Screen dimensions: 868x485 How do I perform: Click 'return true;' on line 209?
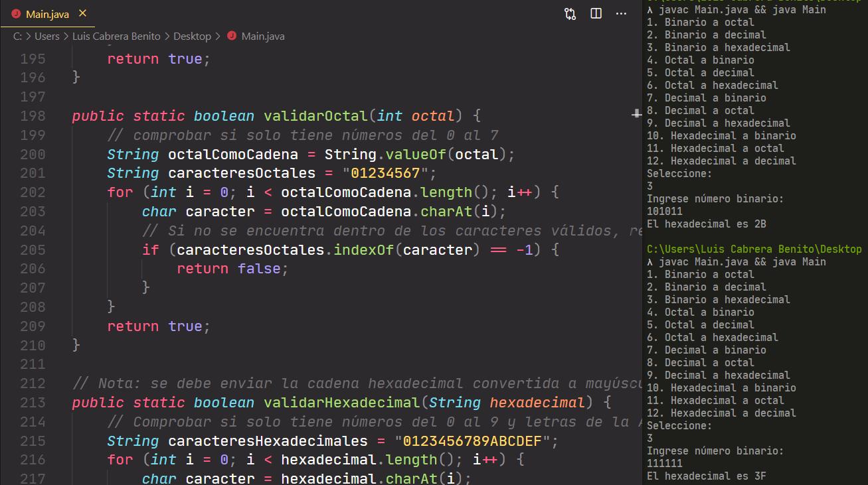coord(159,326)
